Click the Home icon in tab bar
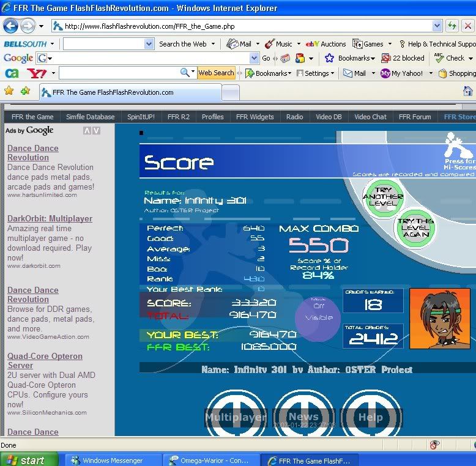 (x=468, y=91)
